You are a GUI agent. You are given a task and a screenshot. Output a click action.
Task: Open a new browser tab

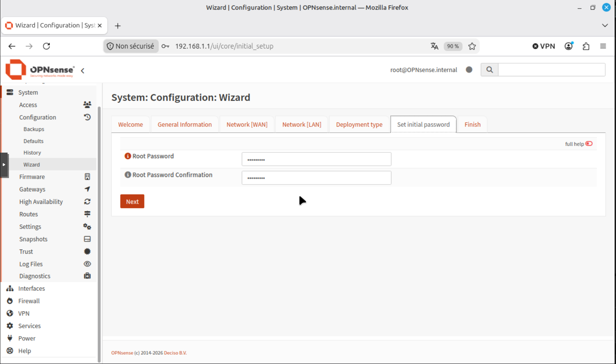pyautogui.click(x=118, y=26)
